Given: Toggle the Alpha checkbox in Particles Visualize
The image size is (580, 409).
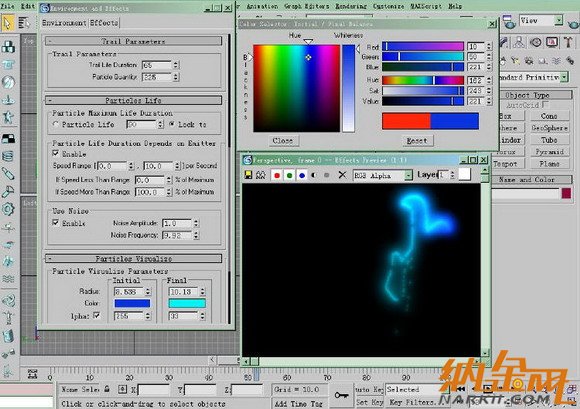Looking at the screenshot, I should [x=97, y=315].
